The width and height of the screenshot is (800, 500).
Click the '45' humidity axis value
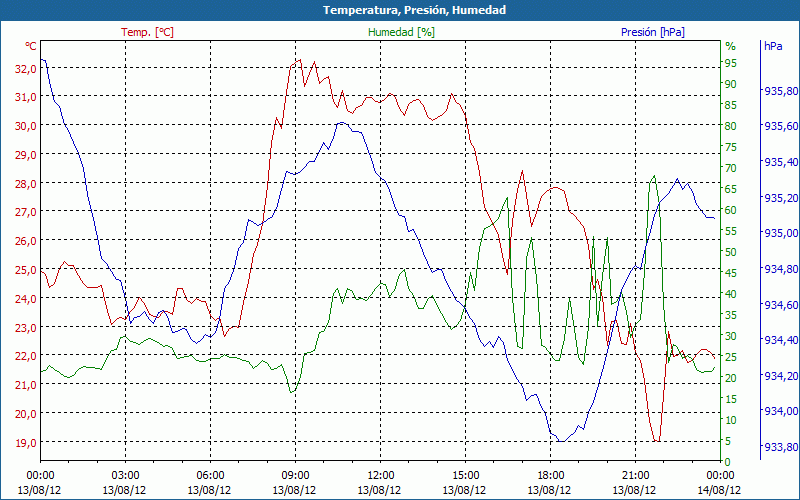pos(731,273)
